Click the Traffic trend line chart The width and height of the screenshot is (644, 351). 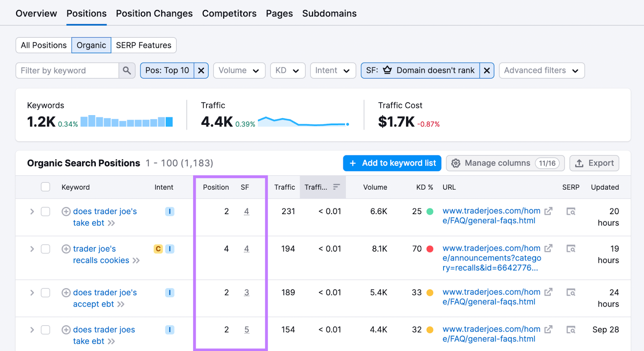[x=303, y=121]
